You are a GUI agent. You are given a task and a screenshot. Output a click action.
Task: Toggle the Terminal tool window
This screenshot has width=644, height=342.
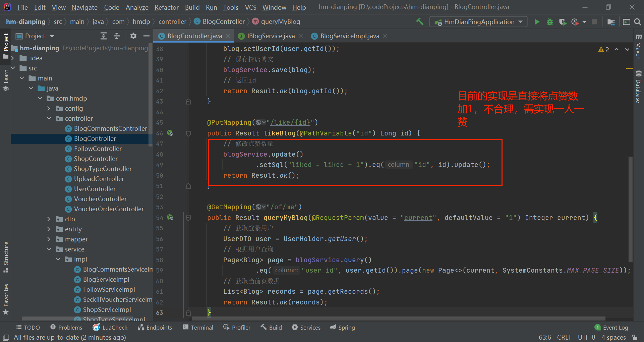198,328
